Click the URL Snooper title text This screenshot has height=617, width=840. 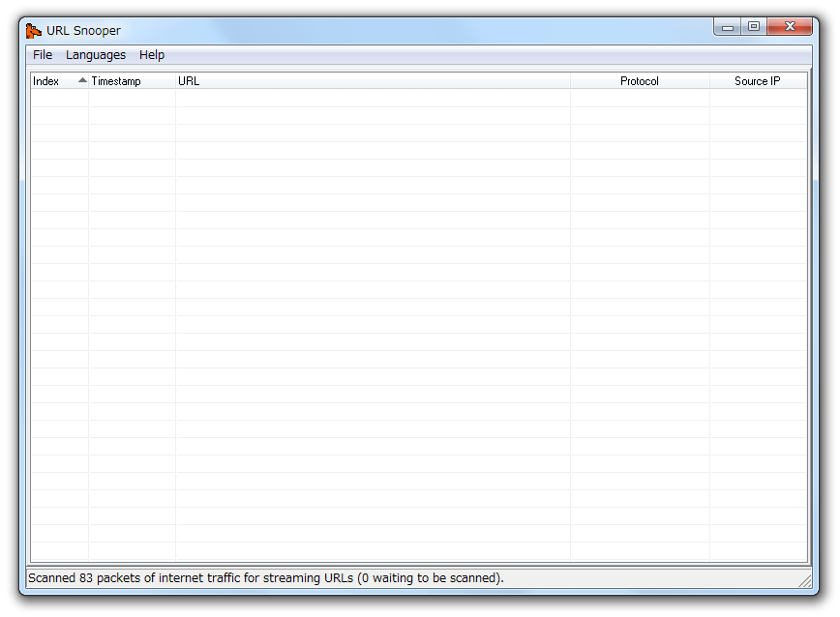point(83,31)
